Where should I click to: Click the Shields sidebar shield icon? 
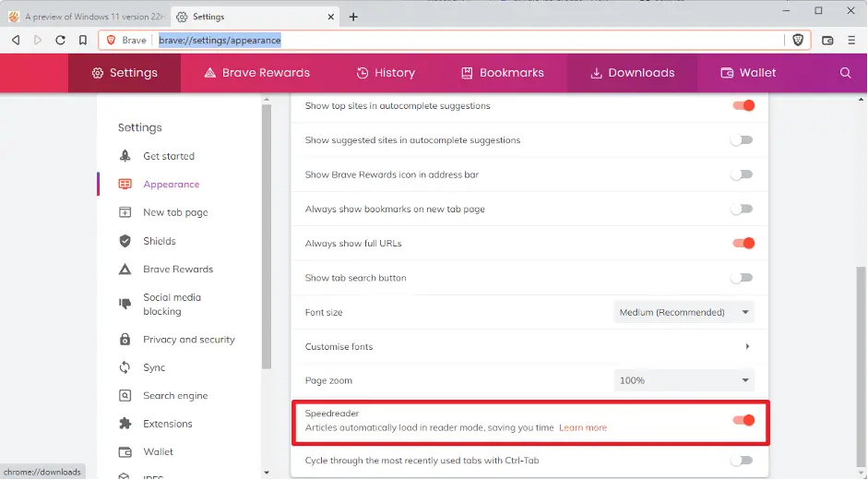(x=125, y=241)
